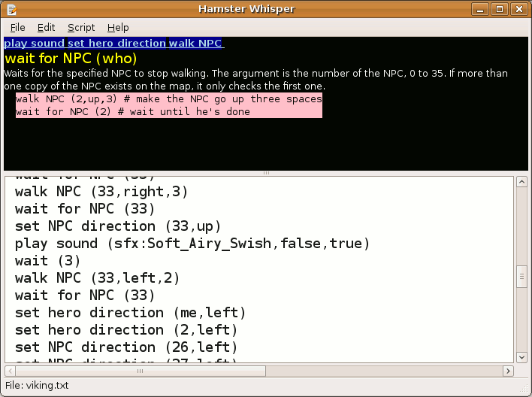Maximize the Hamster Whisper window
532x397 pixels.
pos(500,9)
